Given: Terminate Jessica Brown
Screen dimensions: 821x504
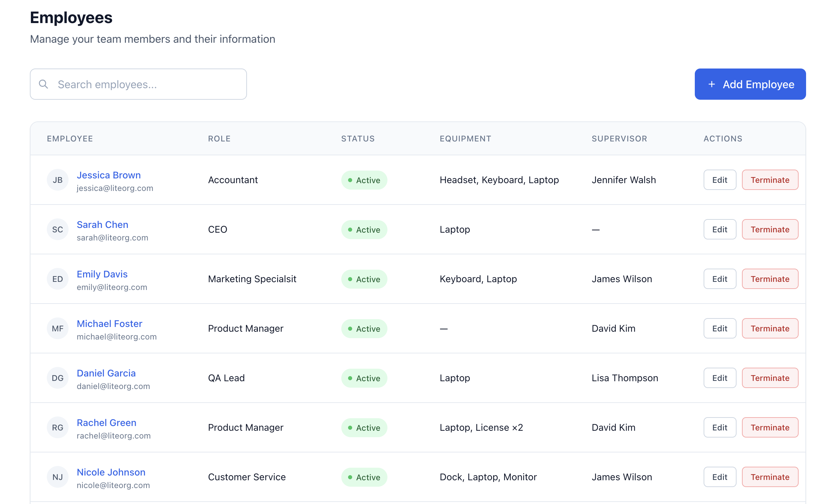Looking at the screenshot, I should pos(770,180).
